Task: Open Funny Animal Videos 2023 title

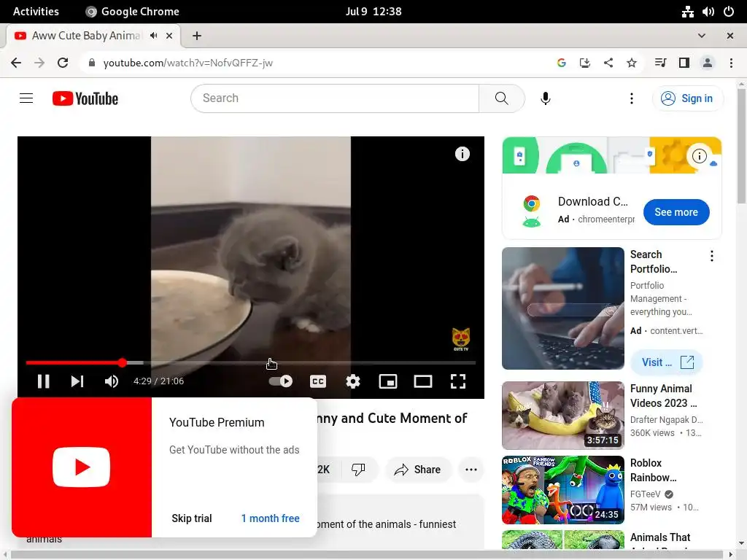Action: 664,396
